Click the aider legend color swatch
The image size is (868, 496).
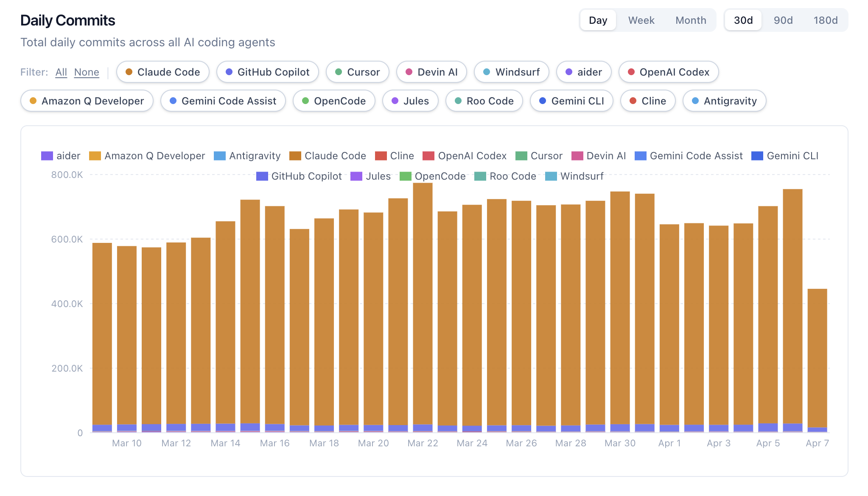(x=47, y=156)
